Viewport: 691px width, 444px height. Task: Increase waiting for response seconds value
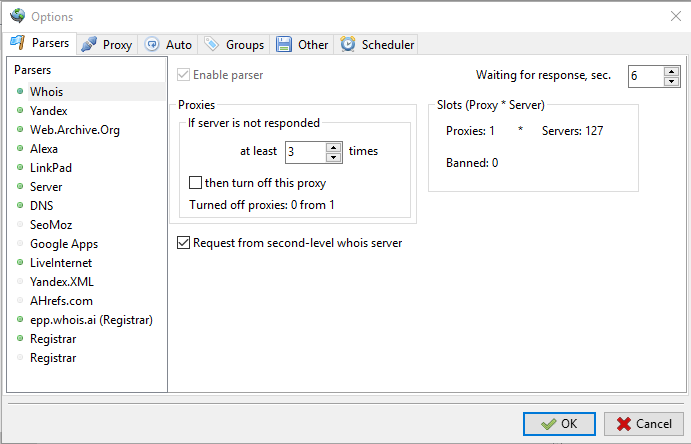[x=671, y=71]
